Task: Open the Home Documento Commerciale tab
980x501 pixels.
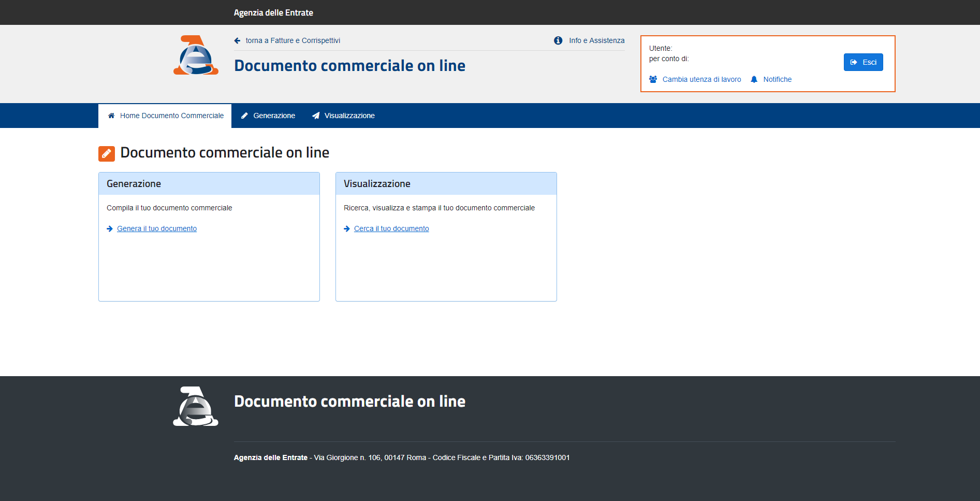Action: (165, 116)
